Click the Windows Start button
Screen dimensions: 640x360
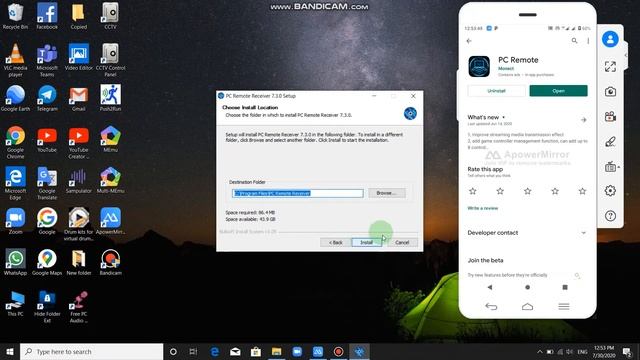click(x=10, y=351)
